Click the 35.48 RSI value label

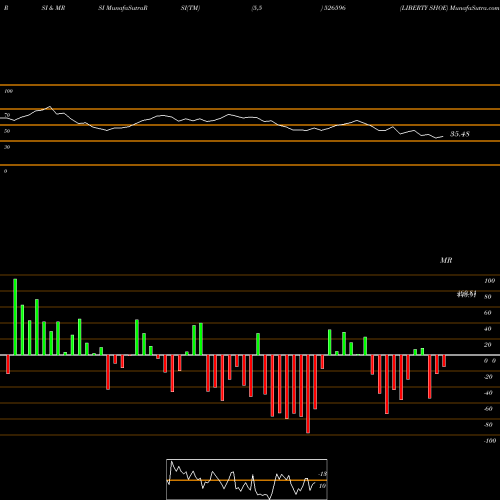[x=460, y=134]
